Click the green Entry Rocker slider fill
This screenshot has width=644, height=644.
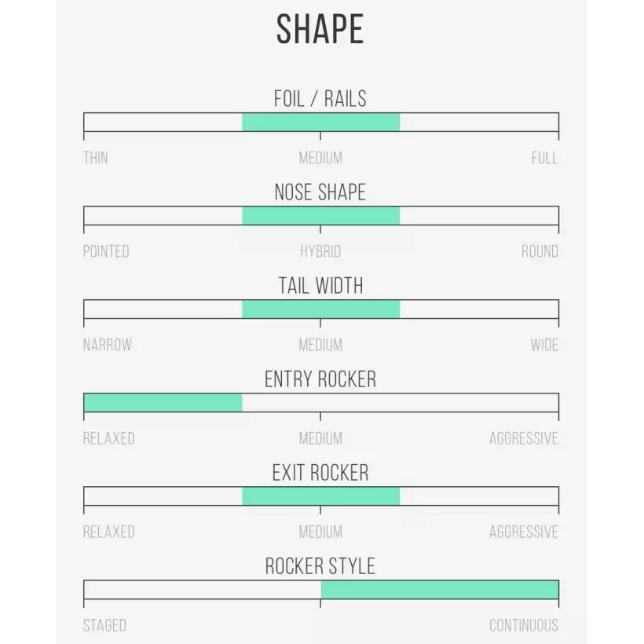(x=163, y=402)
